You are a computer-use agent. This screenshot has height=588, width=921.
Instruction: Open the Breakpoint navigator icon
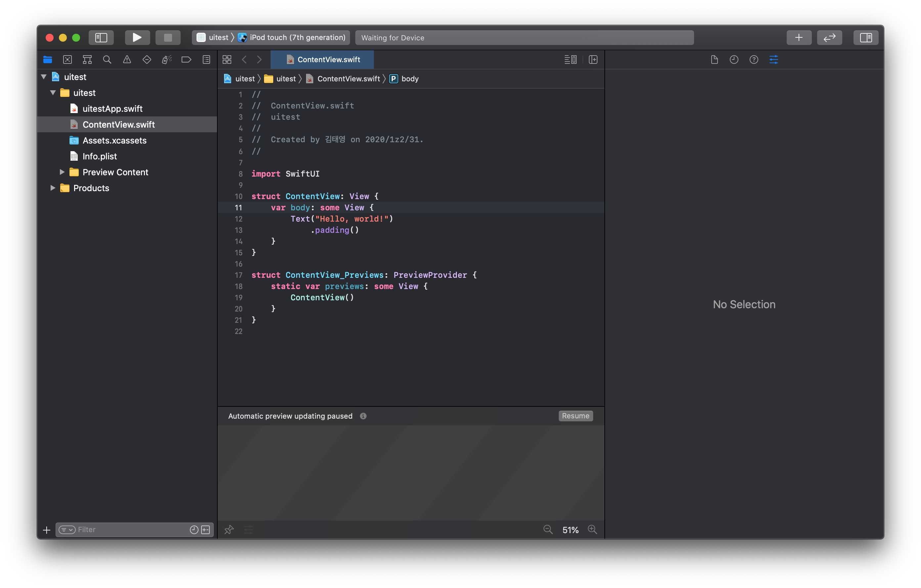click(186, 60)
